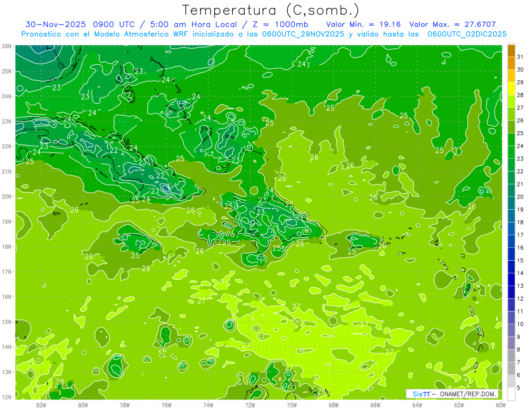Click the "24N" latitude axis label

click(x=7, y=96)
